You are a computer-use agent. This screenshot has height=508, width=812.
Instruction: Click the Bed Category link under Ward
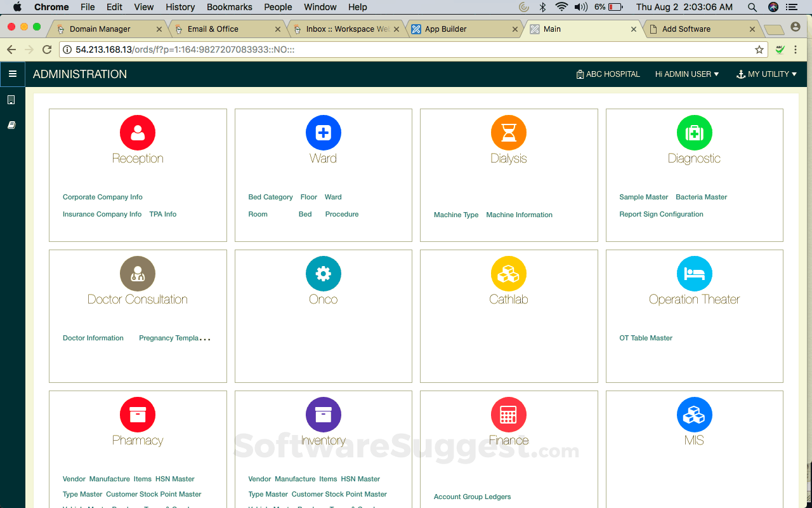(270, 197)
